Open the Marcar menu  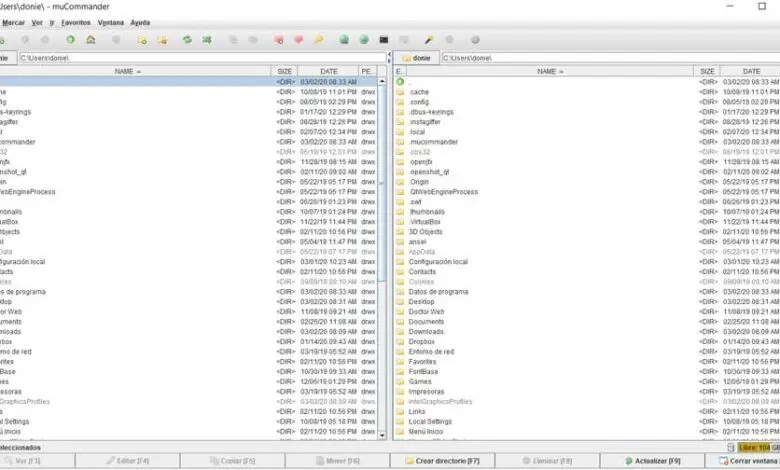[13, 22]
